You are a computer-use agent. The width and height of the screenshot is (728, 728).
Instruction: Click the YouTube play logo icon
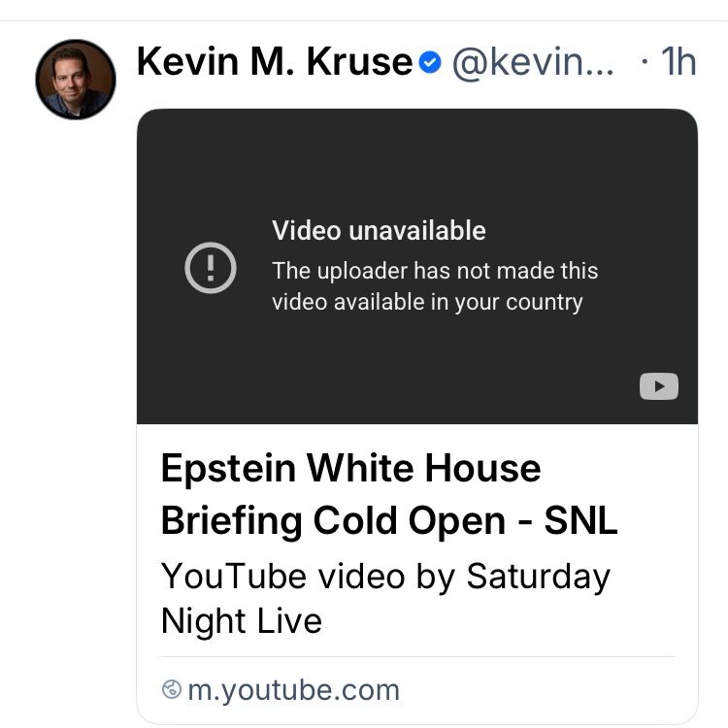click(x=659, y=385)
